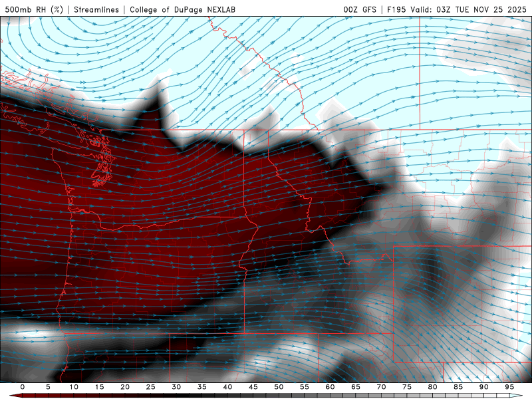Click the colorbar label "50"
This screenshot has width=532, height=399.
coord(279,387)
